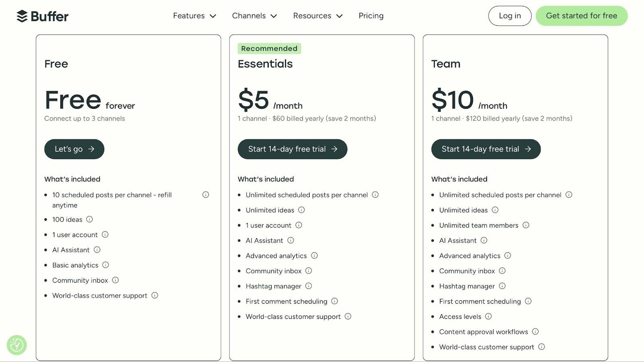Click info icon for Essentials First comment scheduling
644x362 pixels.
[x=334, y=301]
